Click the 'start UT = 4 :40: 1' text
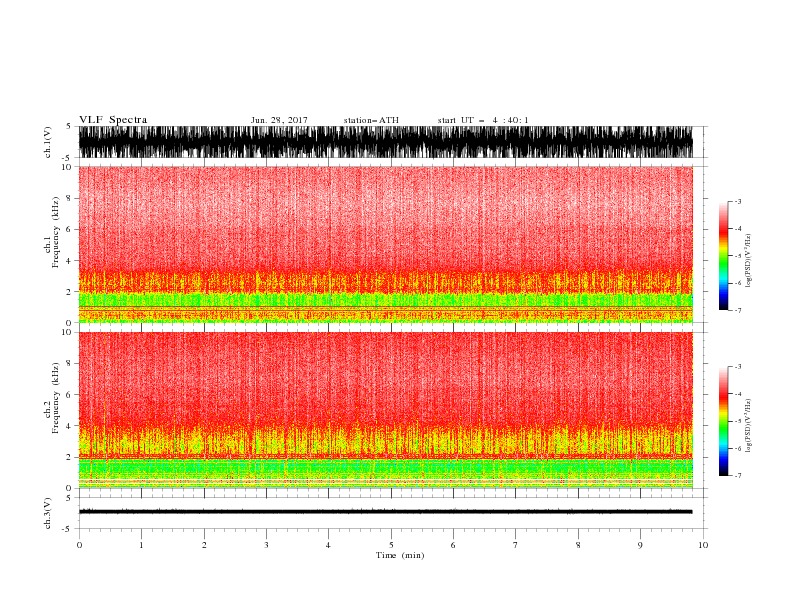The width and height of the screenshot is (792, 612). (x=482, y=120)
